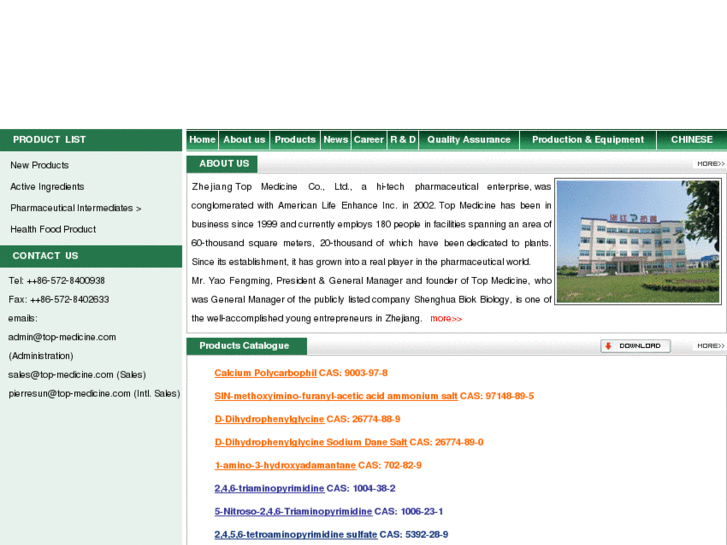Open Calcium Polycarbophil product link
The width and height of the screenshot is (727, 545).
click(266, 373)
